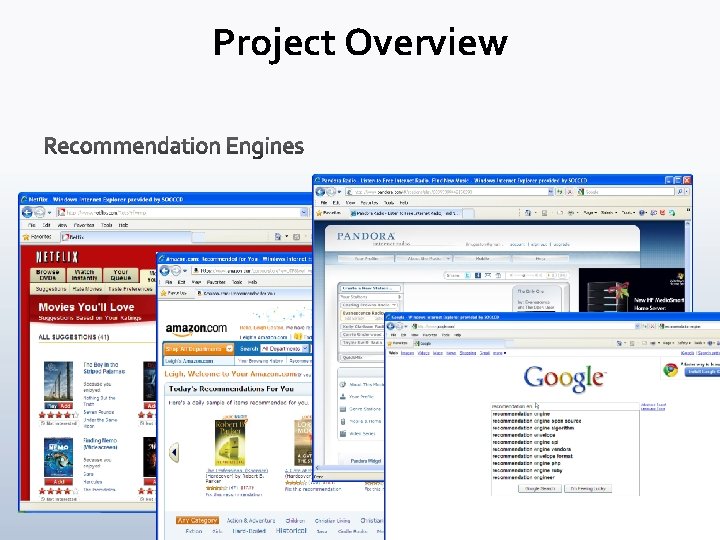The width and height of the screenshot is (720, 540).
Task: Click the Google search input field
Action: (565, 406)
